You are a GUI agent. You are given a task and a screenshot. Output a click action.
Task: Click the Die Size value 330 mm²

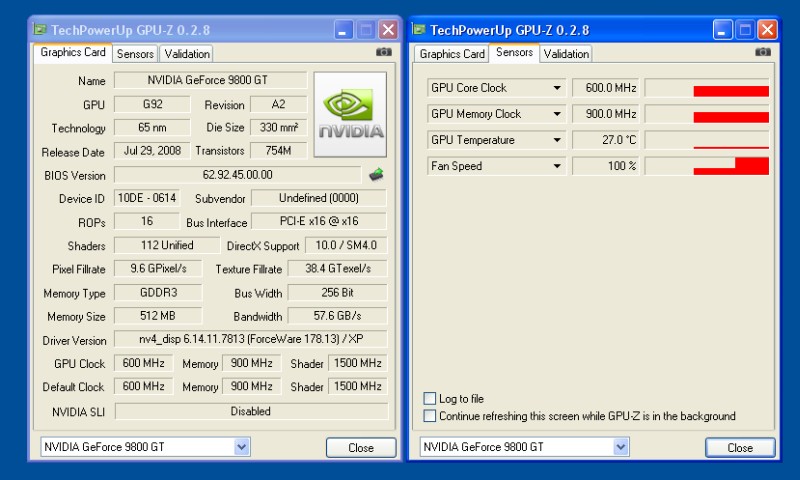pyautogui.click(x=279, y=128)
